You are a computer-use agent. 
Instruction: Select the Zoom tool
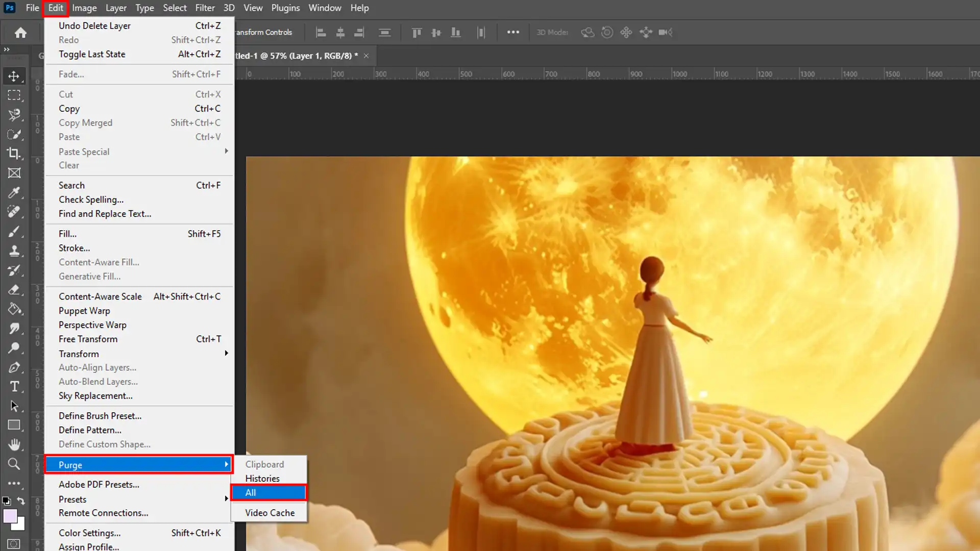[x=14, y=464]
